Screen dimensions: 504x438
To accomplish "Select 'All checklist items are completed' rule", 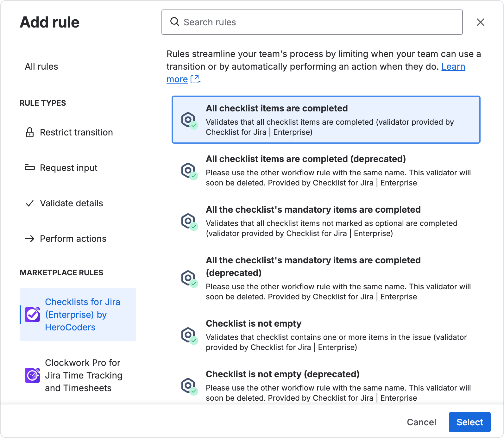I will click(326, 120).
